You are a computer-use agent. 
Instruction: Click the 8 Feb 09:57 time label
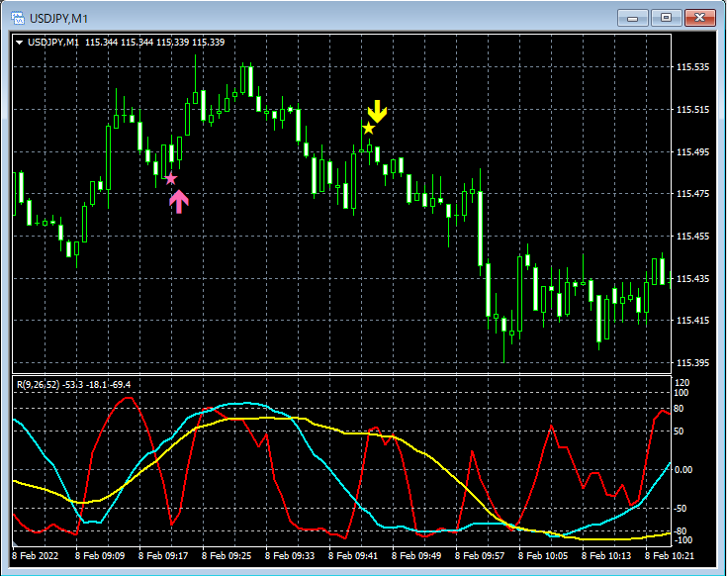click(x=480, y=556)
